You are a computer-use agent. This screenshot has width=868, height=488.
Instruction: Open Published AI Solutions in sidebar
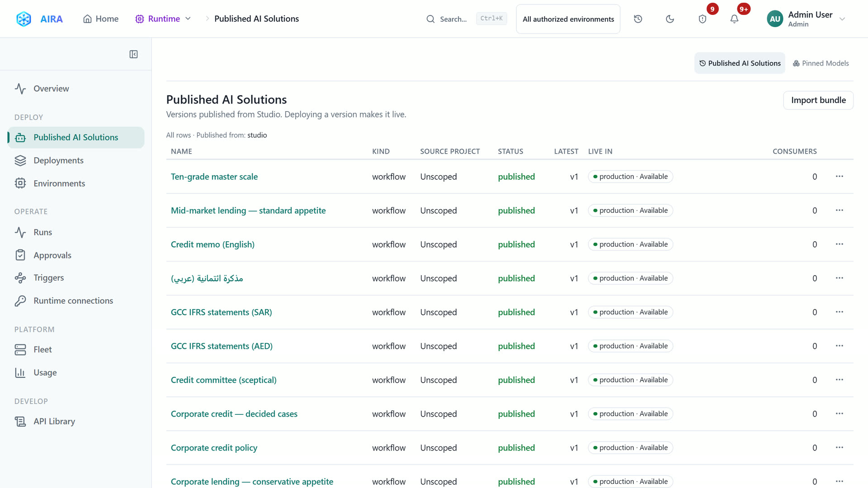point(76,137)
